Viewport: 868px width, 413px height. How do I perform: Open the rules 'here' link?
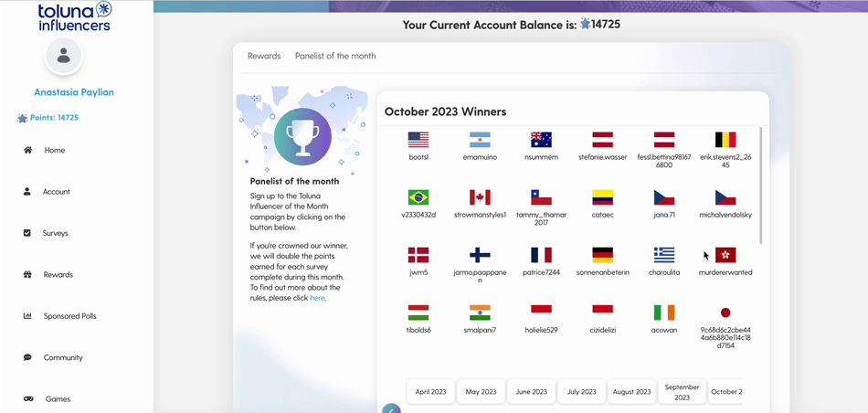click(x=317, y=298)
